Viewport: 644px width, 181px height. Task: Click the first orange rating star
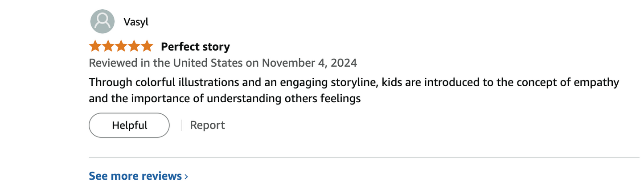[95, 46]
